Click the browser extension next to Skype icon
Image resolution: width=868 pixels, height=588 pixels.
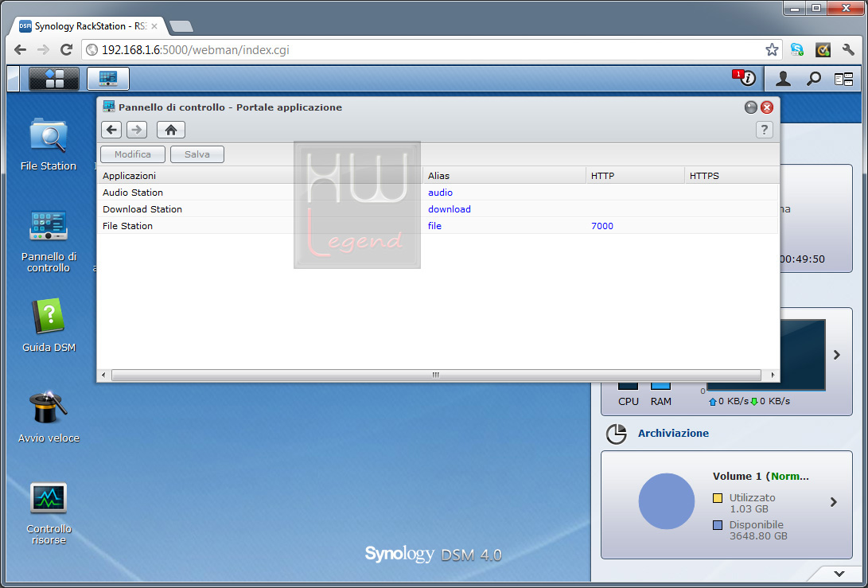point(823,50)
